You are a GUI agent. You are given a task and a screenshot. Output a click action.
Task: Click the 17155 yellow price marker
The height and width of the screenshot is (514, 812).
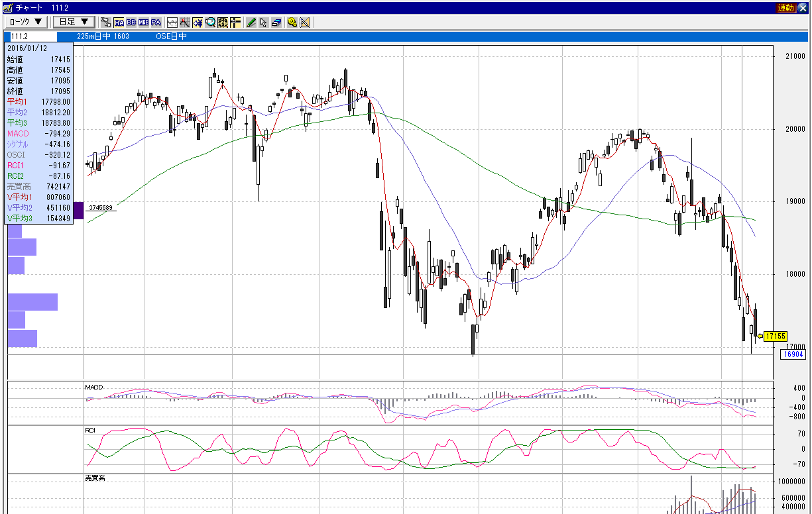[774, 336]
